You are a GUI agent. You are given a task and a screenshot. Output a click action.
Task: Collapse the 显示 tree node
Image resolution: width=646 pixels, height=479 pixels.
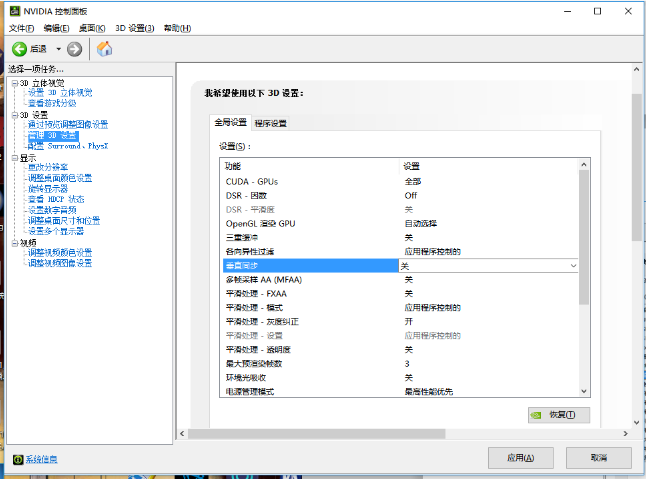(x=13, y=157)
